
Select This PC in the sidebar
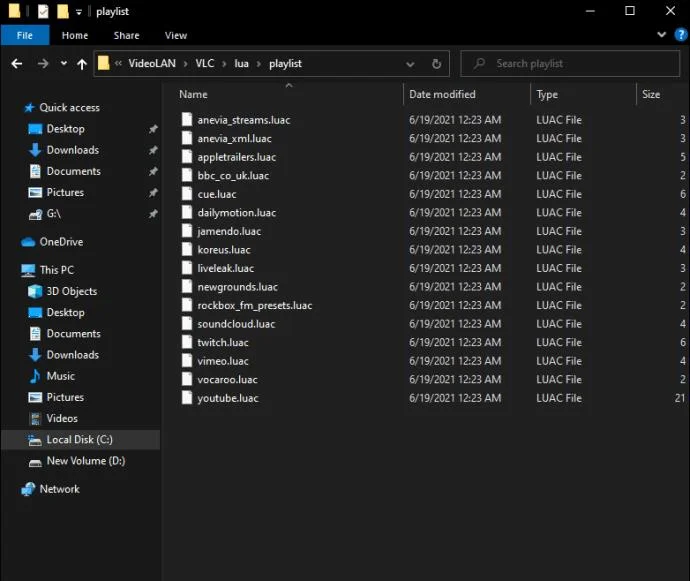tap(57, 270)
